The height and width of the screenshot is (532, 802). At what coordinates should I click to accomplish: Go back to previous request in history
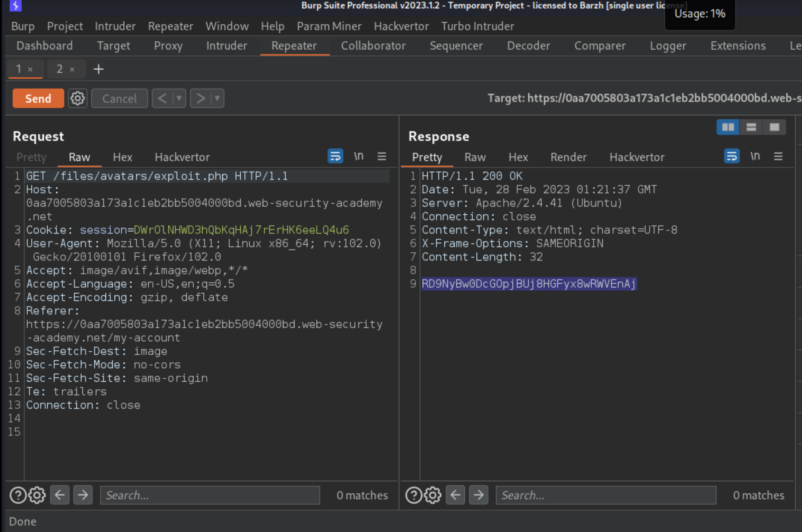[162, 98]
